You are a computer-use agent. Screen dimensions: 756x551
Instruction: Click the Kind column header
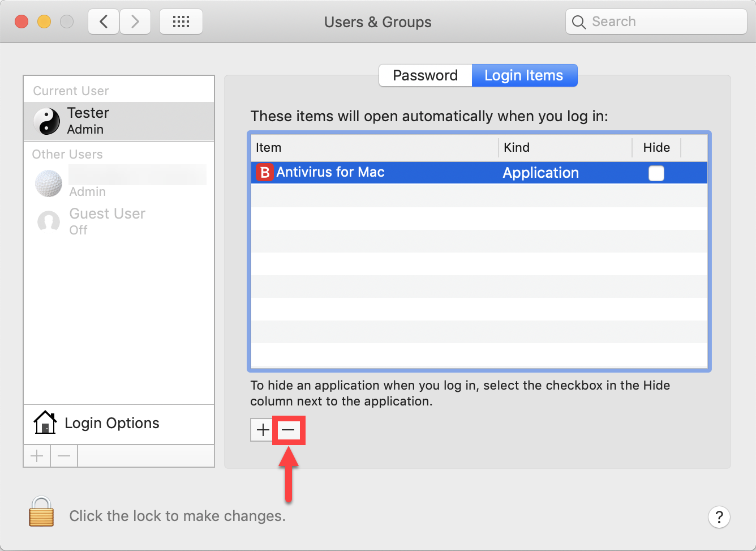point(516,147)
